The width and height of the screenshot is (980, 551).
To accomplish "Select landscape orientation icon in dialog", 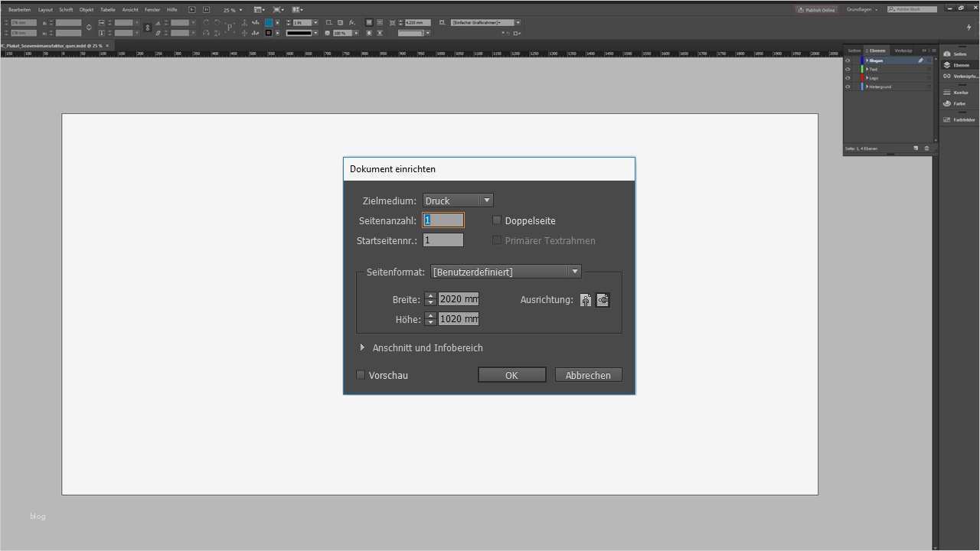I will point(603,300).
